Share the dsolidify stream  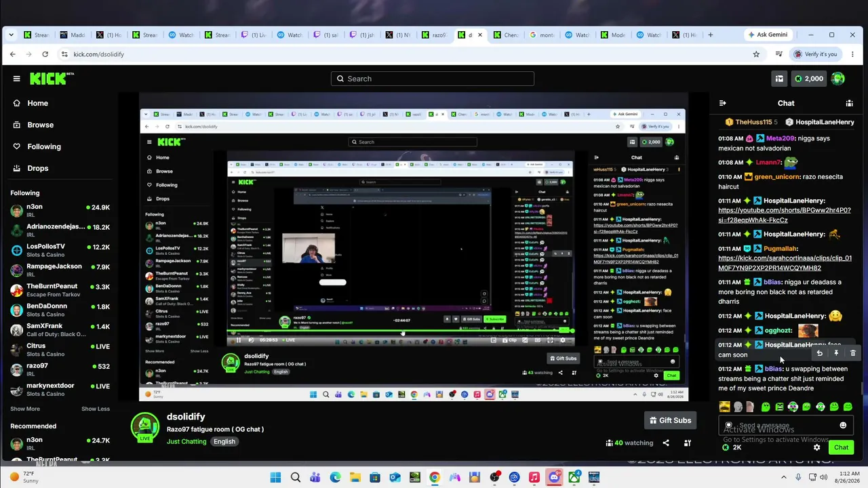[x=666, y=443]
